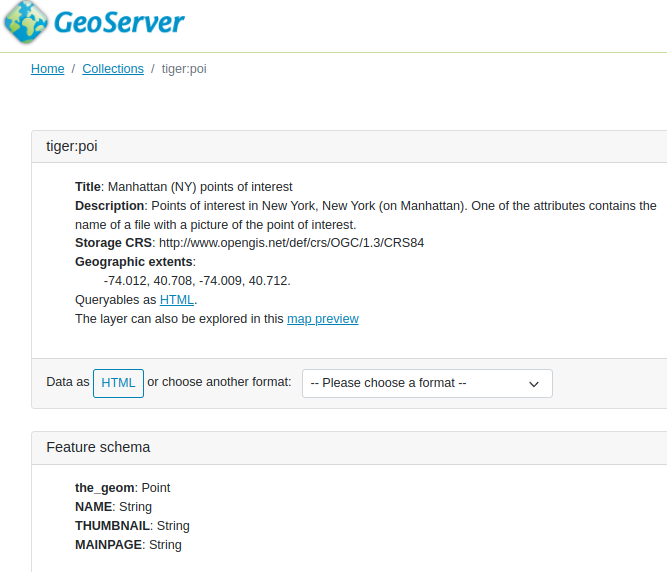Click the GeoServer globe logo icon

click(x=25, y=22)
